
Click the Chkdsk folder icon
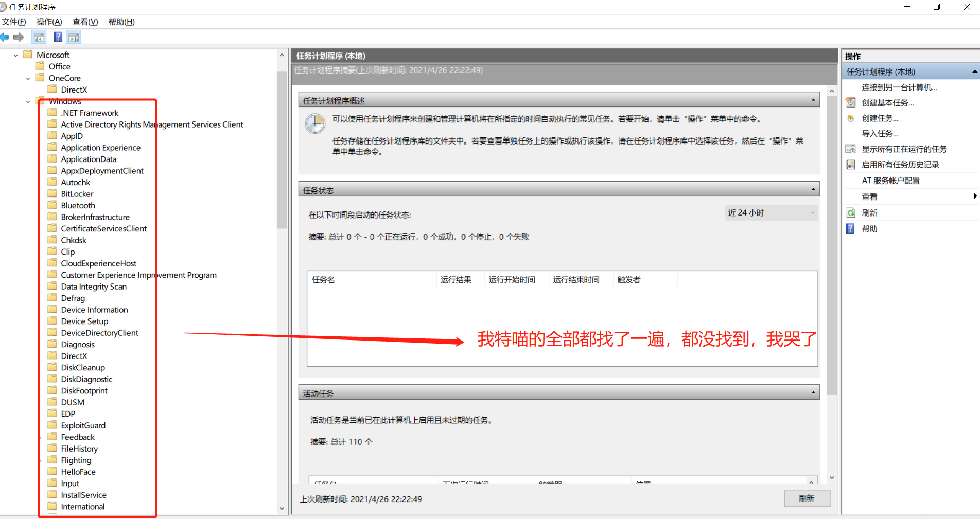(x=52, y=240)
